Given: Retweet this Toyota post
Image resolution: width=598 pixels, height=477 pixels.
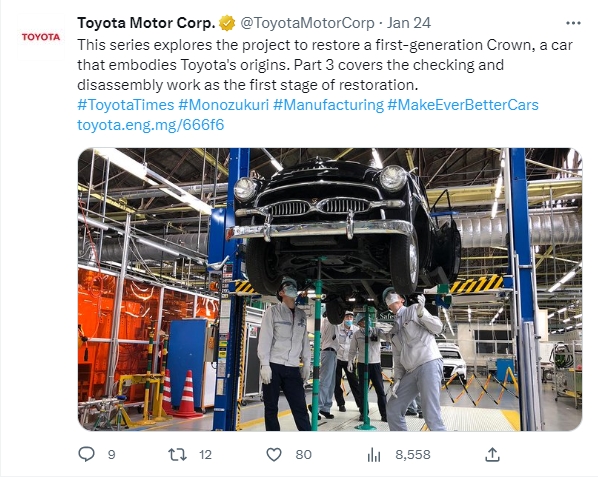Looking at the screenshot, I should pyautogui.click(x=177, y=455).
